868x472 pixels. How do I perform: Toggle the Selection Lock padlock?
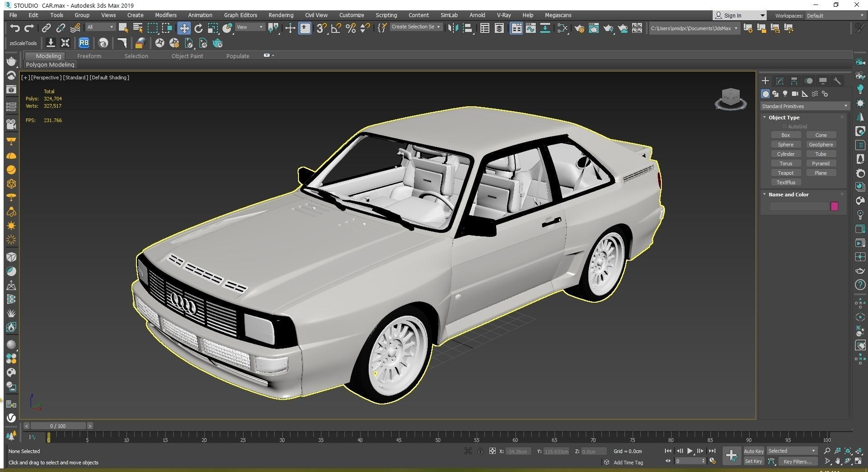tap(480, 451)
